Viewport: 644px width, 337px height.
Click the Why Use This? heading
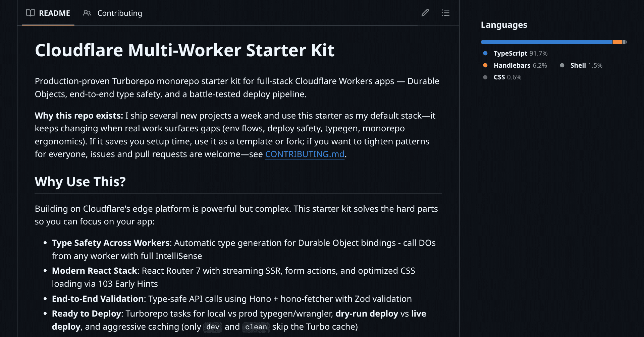tap(80, 182)
